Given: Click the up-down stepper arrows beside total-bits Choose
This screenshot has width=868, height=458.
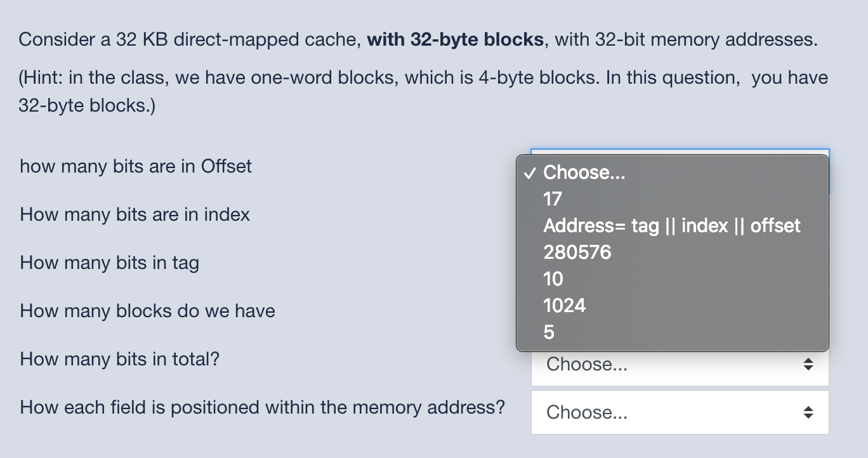Looking at the screenshot, I should 809,364.
